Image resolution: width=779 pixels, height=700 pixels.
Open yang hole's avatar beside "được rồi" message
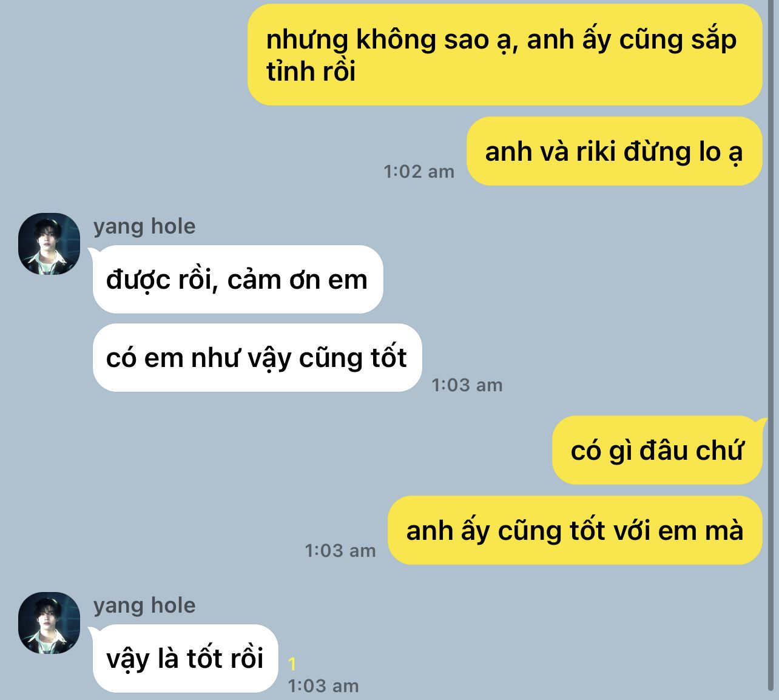click(49, 244)
